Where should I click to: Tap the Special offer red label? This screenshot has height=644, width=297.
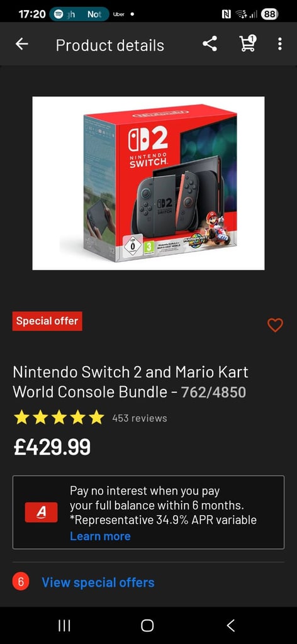click(x=47, y=321)
